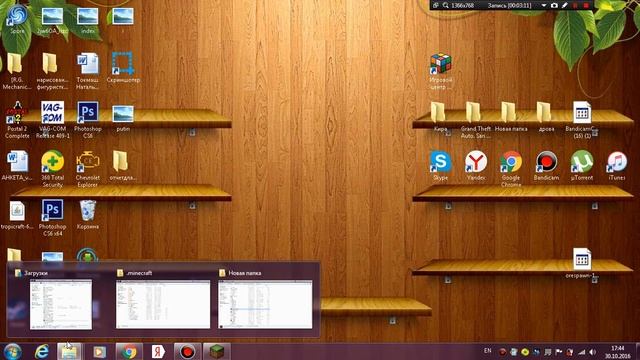Click the magnifier icon on Bandicam bar
Screen dimensions: 640x360
(x=446, y=5)
